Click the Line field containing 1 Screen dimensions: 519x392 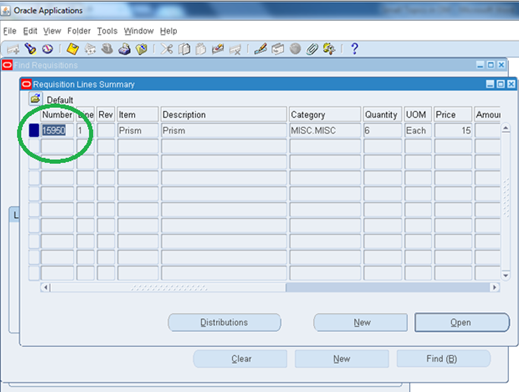click(x=85, y=130)
